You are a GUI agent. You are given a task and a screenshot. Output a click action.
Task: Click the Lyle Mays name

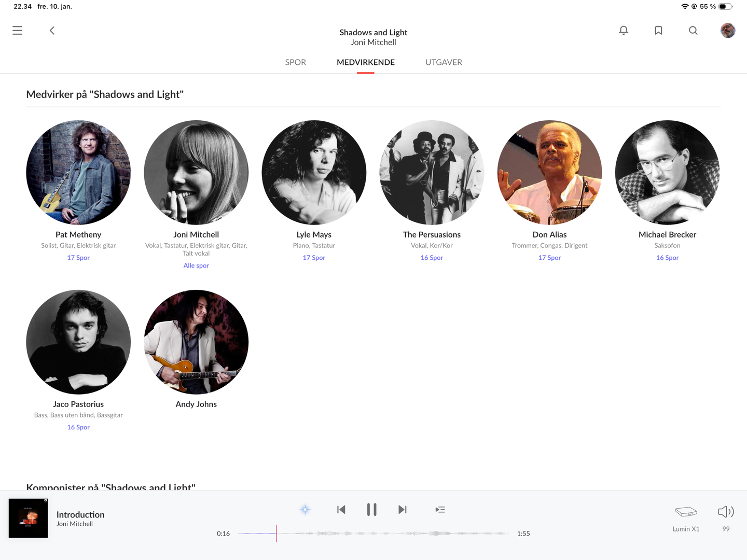[314, 235]
